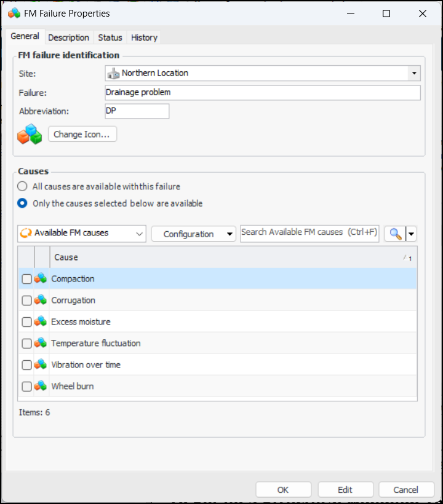This screenshot has width=443, height=504.
Task: Switch to the Description tab
Action: pos(68,37)
